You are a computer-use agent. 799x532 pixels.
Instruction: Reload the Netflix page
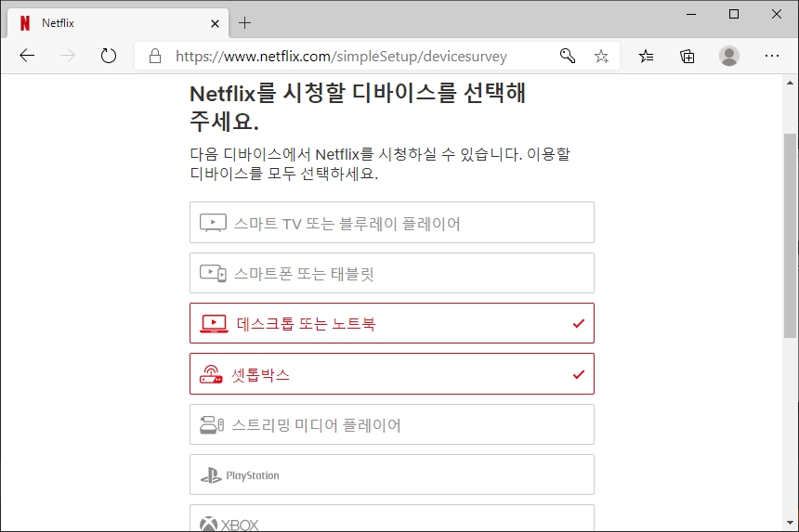click(x=108, y=56)
